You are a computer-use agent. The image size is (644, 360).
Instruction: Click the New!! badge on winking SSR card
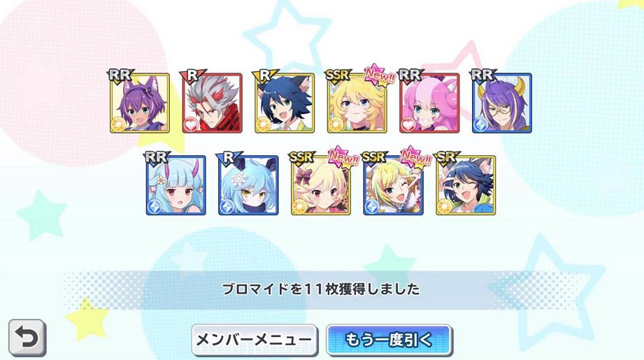click(415, 157)
